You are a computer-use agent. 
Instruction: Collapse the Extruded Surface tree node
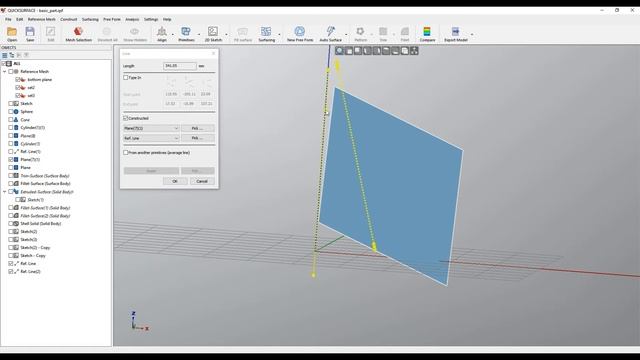[5, 192]
